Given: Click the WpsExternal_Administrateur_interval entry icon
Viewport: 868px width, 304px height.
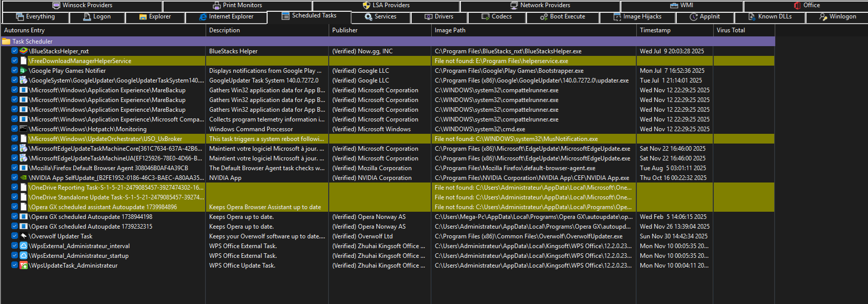Looking at the screenshot, I should (x=23, y=246).
